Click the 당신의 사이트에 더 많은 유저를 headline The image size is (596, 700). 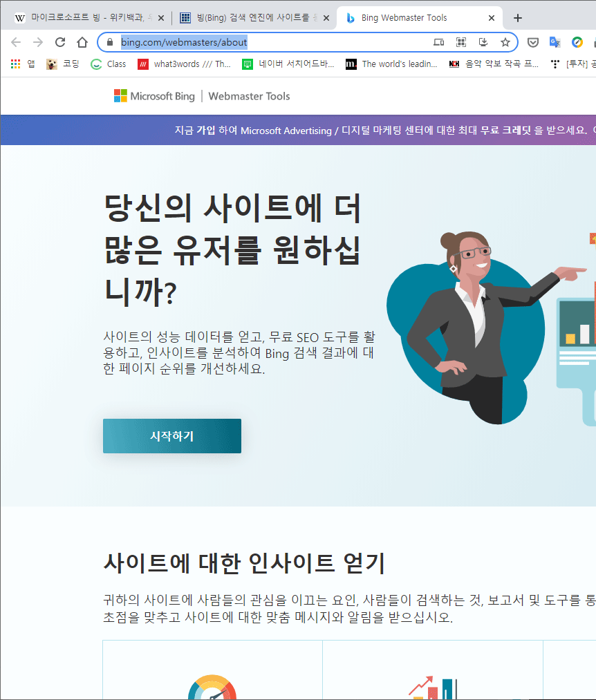pyautogui.click(x=232, y=249)
